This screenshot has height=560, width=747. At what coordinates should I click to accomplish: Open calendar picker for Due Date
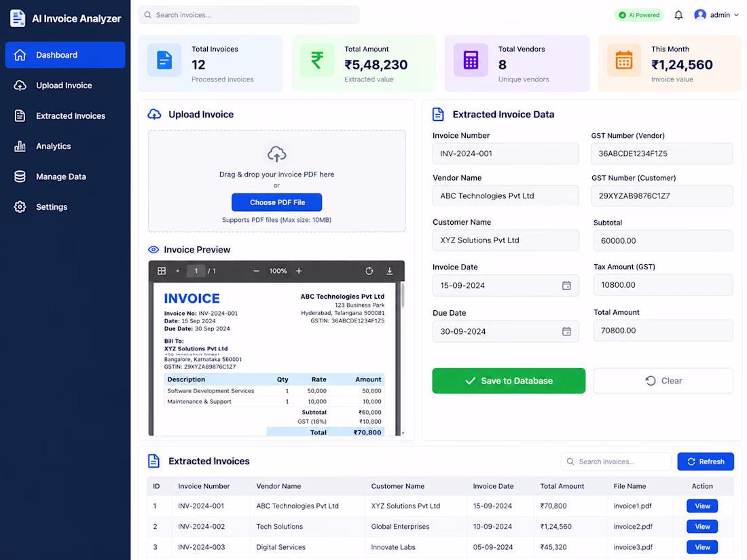click(x=566, y=331)
